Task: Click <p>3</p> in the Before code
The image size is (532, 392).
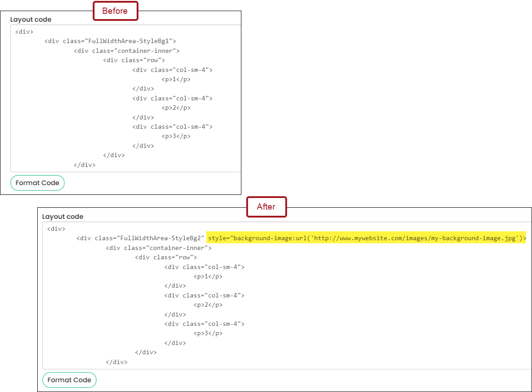Action: 176,136
